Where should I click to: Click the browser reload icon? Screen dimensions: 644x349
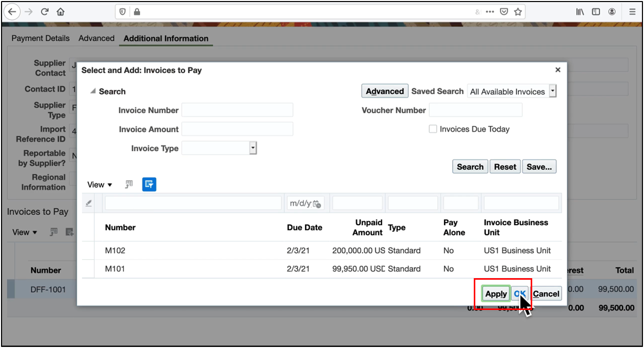45,11
